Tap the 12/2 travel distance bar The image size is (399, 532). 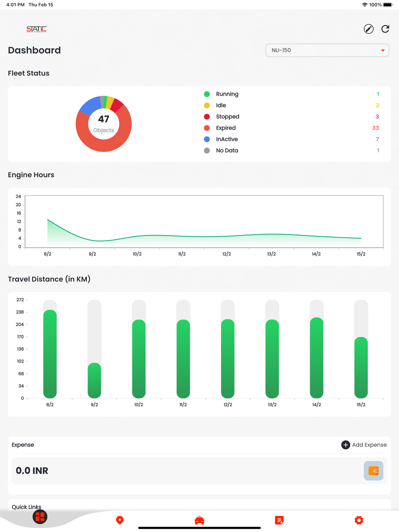[x=228, y=359]
